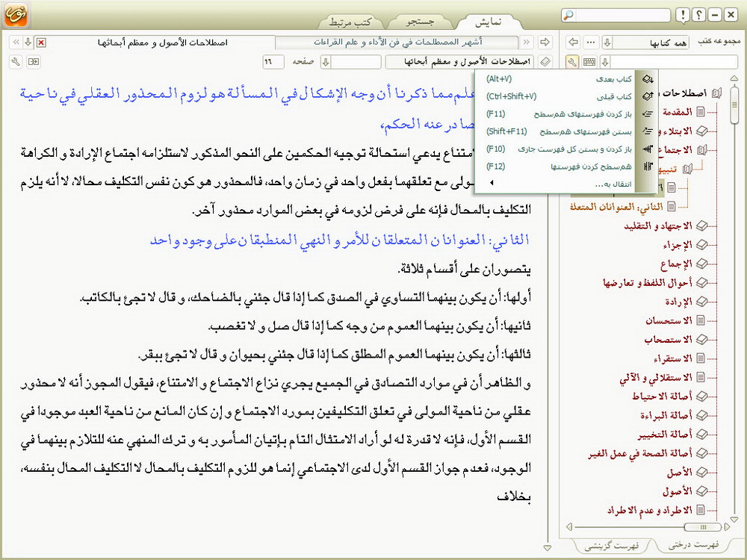Expand the الاستصحاب tree node
The width and height of the screenshot is (747, 560).
[701, 340]
